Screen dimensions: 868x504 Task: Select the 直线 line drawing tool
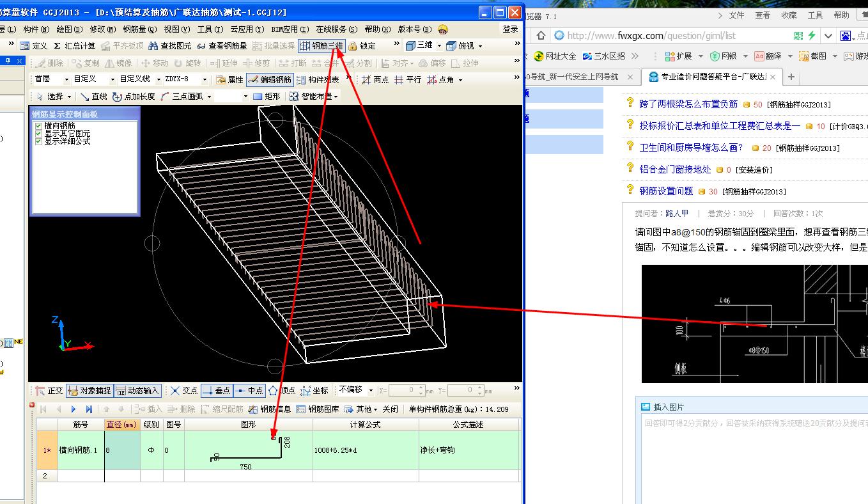93,97
